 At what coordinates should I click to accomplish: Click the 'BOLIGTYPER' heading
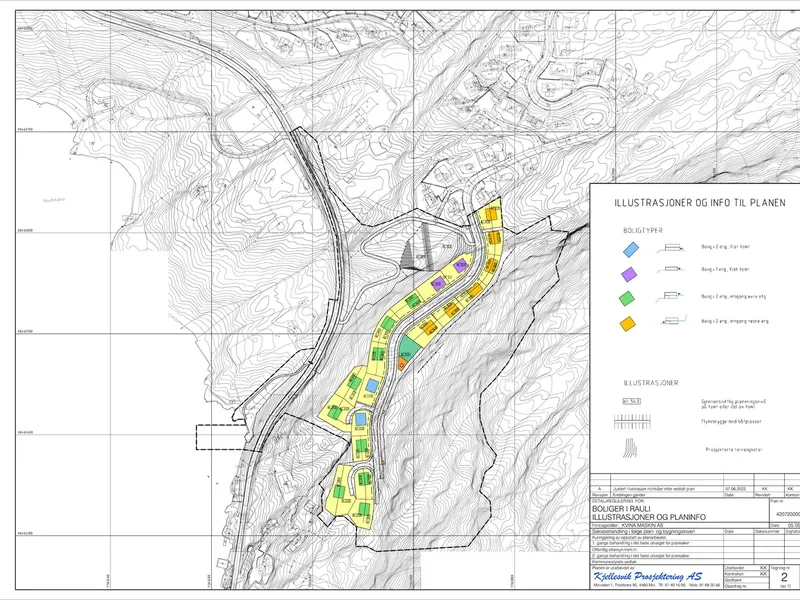click(x=643, y=231)
